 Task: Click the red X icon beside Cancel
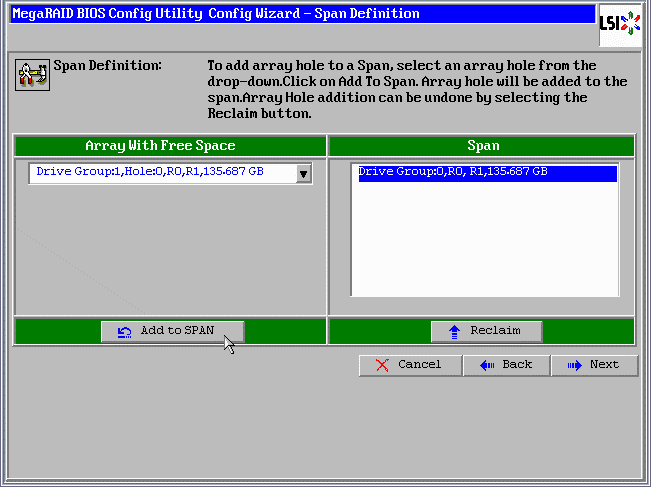[382, 365]
